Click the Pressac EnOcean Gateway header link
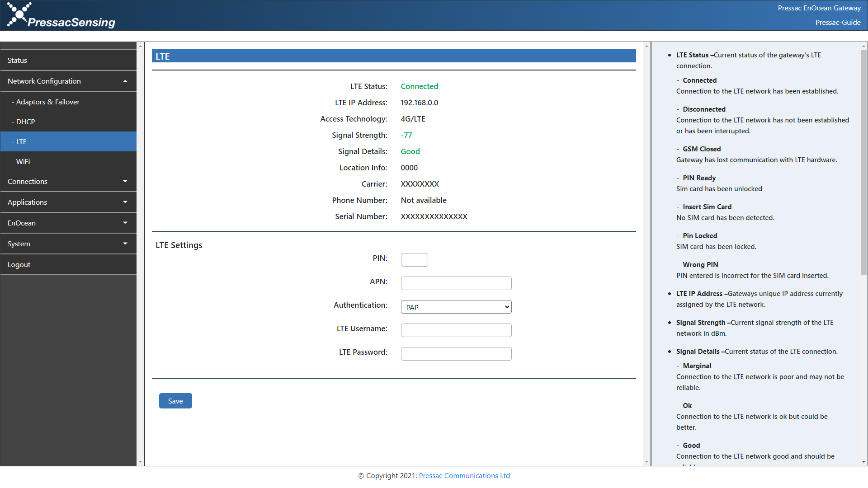The height and width of the screenshot is (488, 868). click(819, 8)
